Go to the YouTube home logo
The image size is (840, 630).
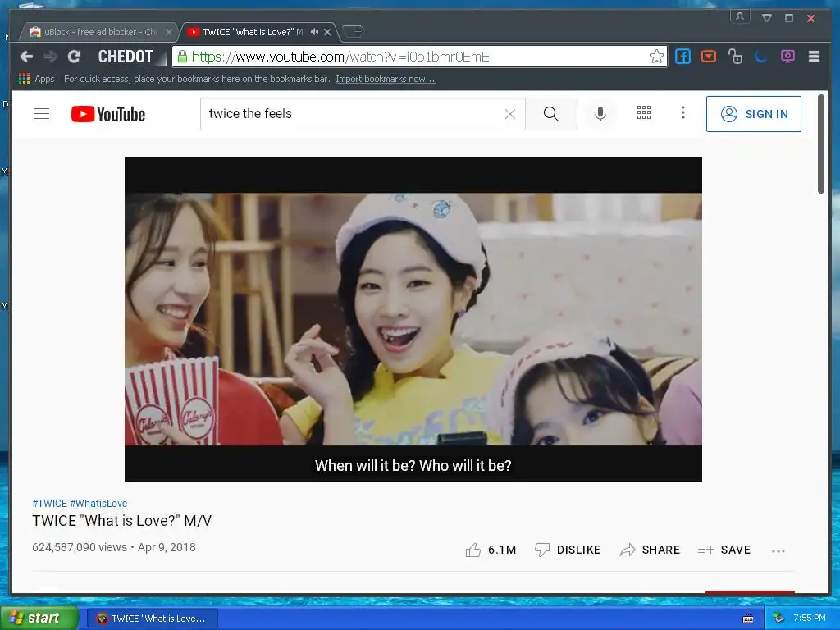tap(108, 114)
